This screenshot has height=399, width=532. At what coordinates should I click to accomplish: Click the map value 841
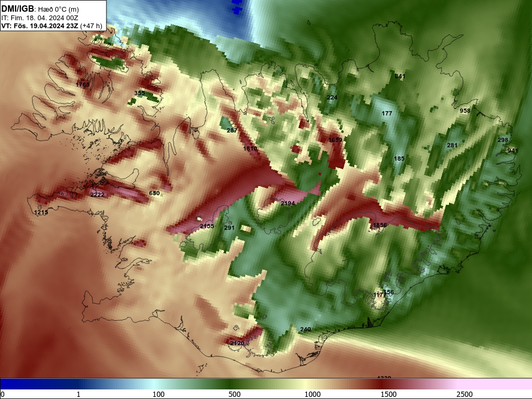coord(400,76)
